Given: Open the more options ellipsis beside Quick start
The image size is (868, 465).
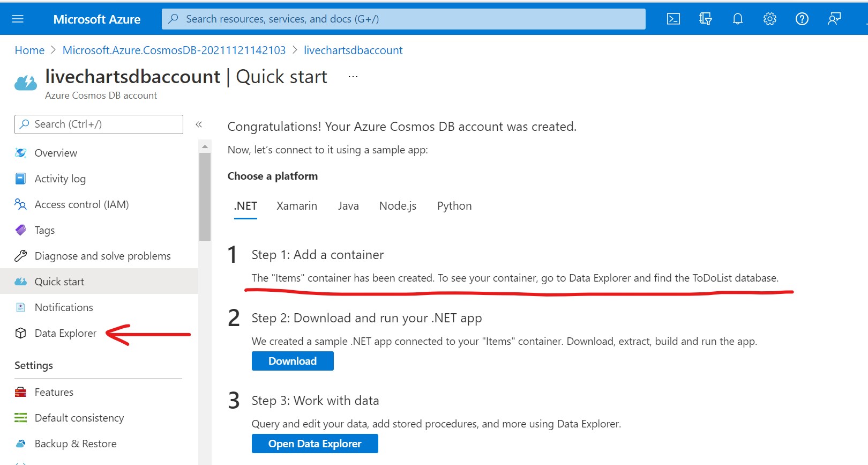Looking at the screenshot, I should (353, 77).
